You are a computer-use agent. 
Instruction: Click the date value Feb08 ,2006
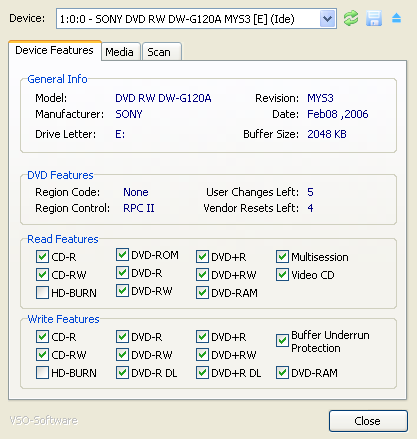[338, 114]
